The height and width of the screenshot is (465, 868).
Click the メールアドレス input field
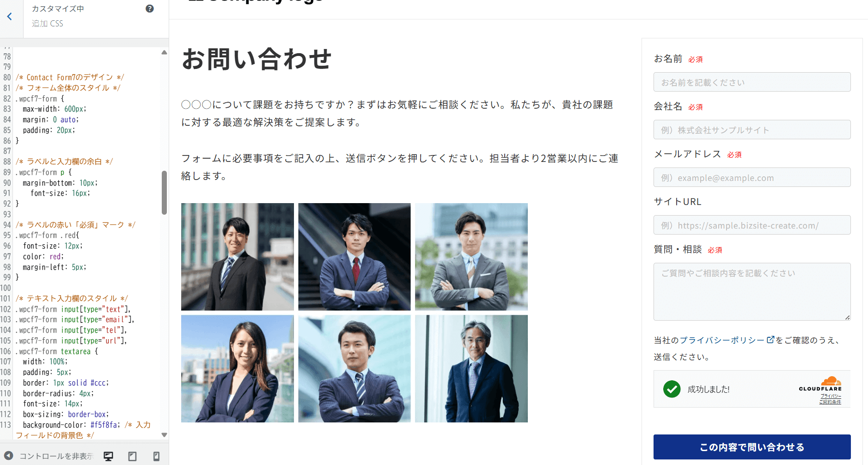[752, 177]
